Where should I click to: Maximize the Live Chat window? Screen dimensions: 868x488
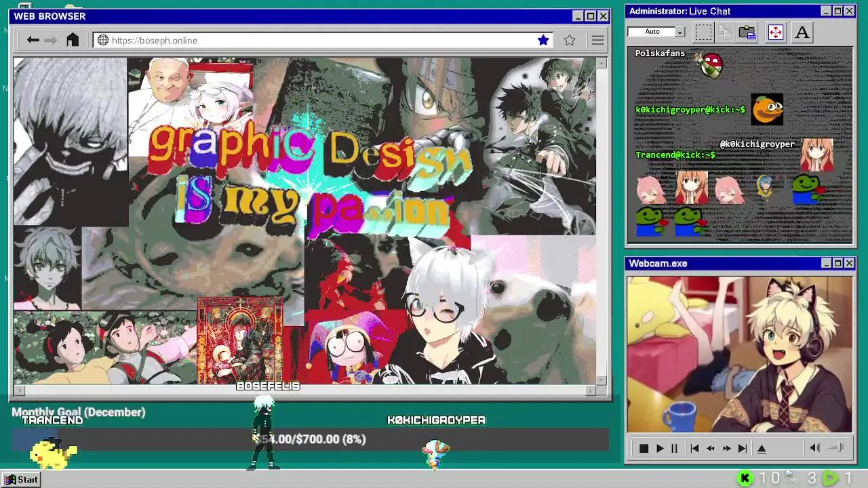click(x=837, y=11)
